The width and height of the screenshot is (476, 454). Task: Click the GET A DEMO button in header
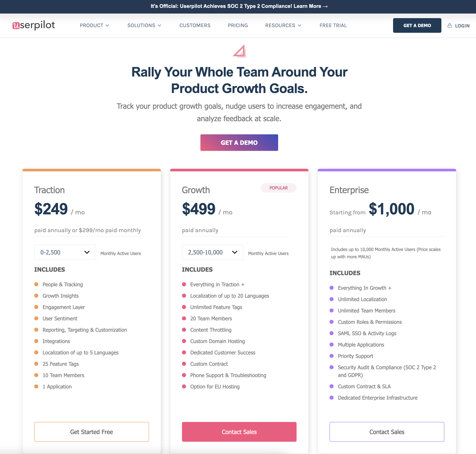(x=416, y=25)
